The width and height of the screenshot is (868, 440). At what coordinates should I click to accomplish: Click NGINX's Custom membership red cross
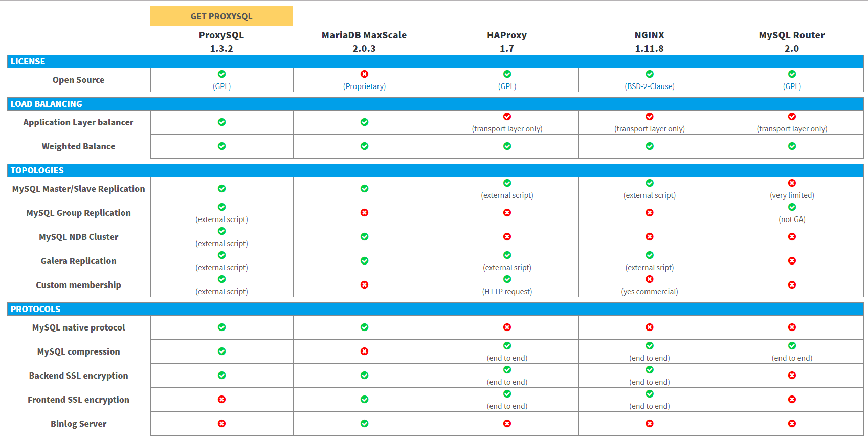coord(650,279)
